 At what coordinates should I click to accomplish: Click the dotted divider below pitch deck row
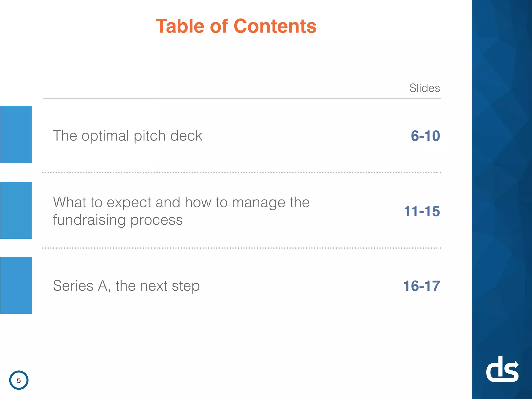[x=242, y=172]
